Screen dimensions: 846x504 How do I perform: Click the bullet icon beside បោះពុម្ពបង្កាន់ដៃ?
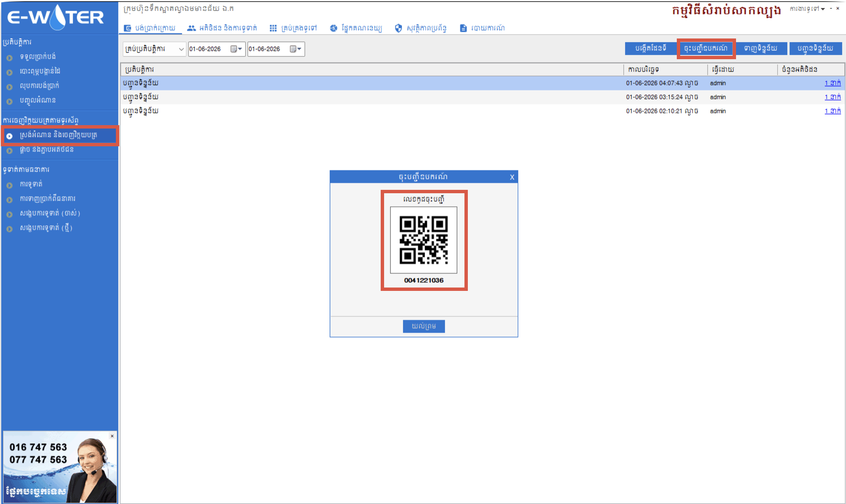click(9, 72)
